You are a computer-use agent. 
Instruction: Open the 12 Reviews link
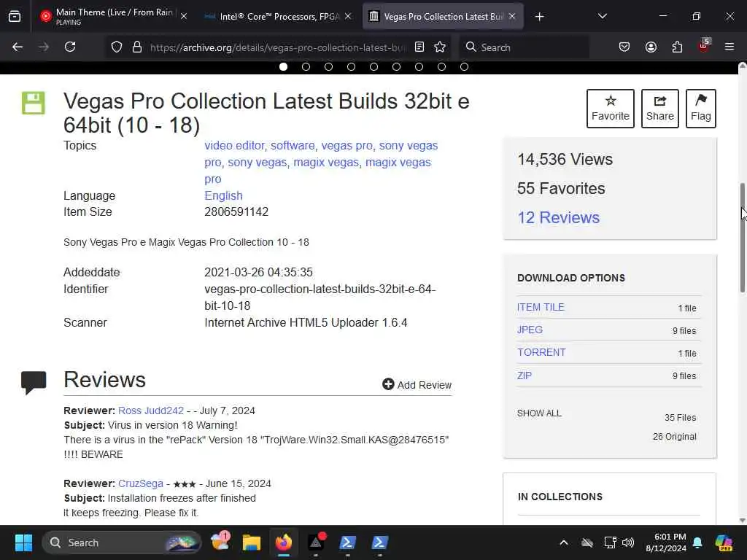558,217
